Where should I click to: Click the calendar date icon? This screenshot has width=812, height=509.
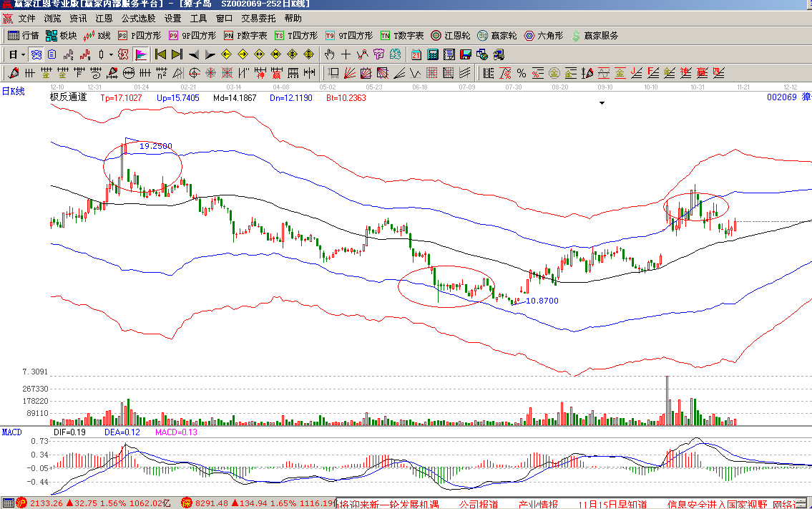[416, 54]
